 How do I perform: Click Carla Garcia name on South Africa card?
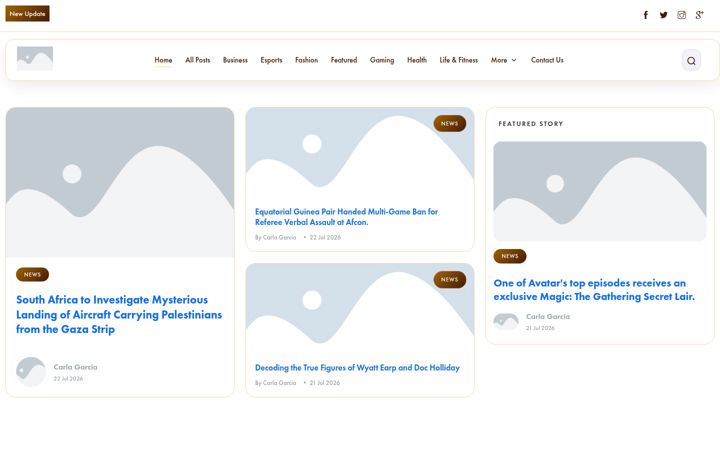click(x=75, y=367)
